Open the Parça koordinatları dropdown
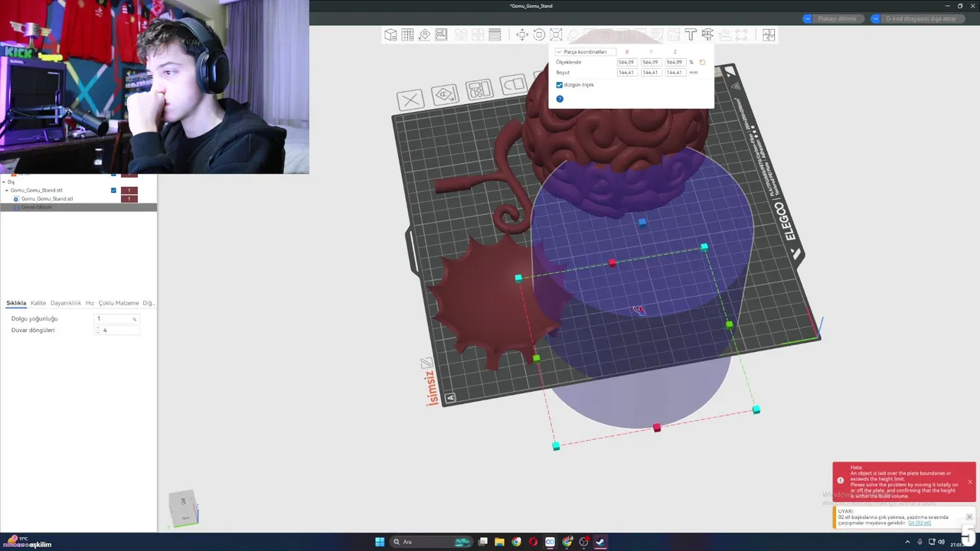 pyautogui.click(x=586, y=52)
